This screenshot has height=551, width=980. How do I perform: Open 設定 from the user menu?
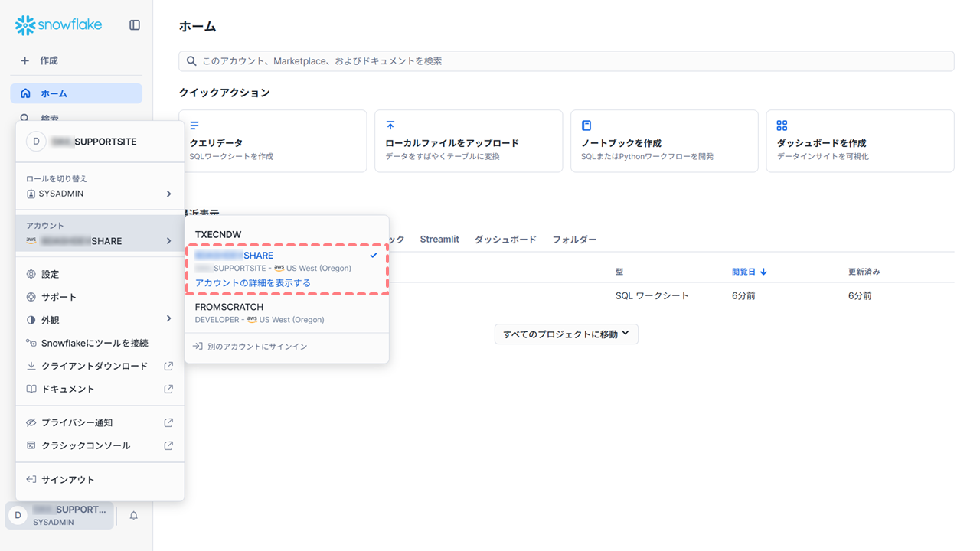tap(100, 274)
